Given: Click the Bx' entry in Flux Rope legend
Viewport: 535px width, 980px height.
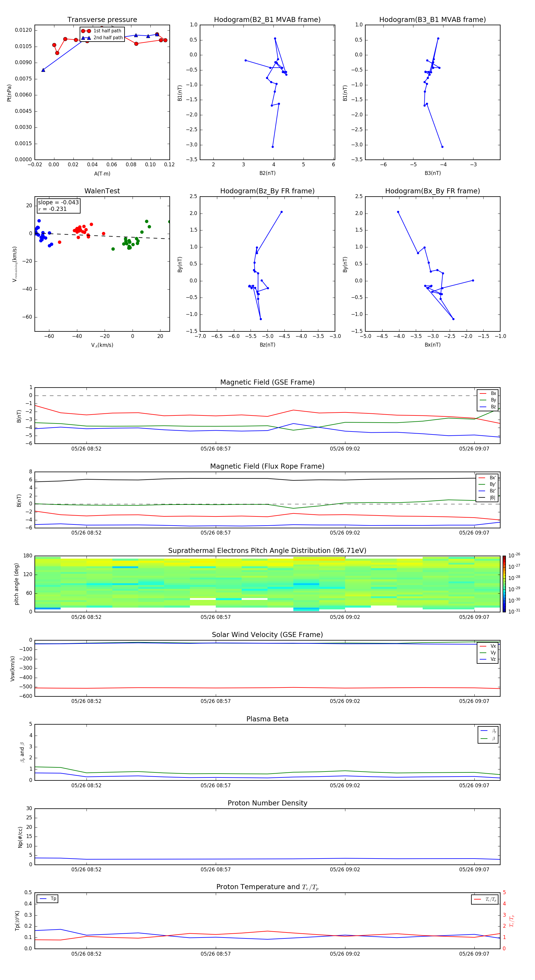Looking at the screenshot, I should pos(487,478).
